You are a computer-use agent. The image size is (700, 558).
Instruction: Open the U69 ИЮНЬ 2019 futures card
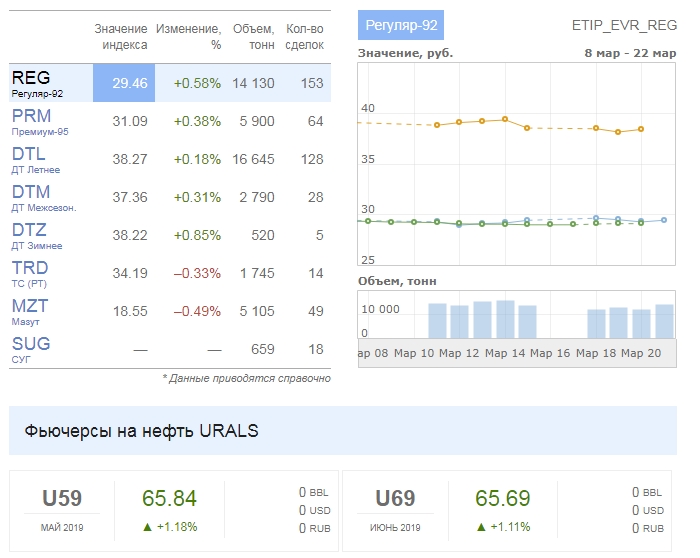click(x=395, y=509)
